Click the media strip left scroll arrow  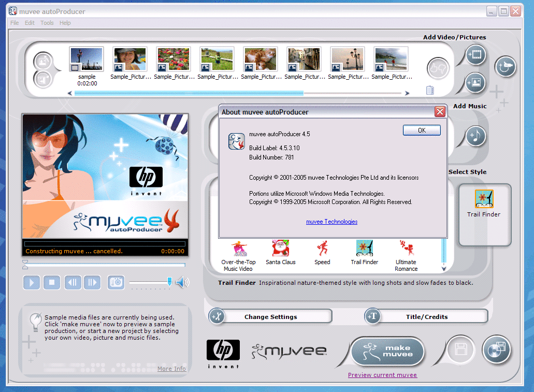pos(70,93)
